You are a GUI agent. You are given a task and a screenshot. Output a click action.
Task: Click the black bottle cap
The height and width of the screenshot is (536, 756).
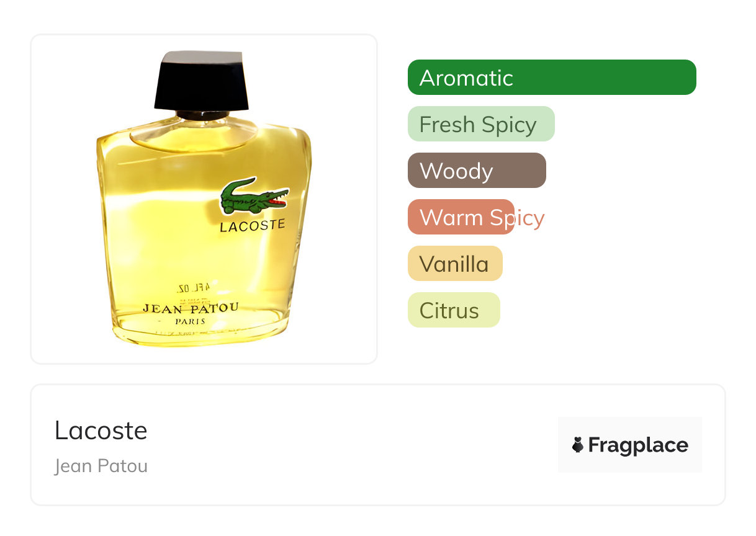click(202, 81)
